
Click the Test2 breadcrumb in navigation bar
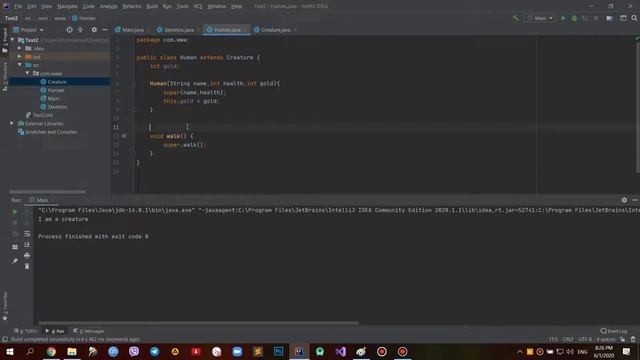(x=11, y=18)
